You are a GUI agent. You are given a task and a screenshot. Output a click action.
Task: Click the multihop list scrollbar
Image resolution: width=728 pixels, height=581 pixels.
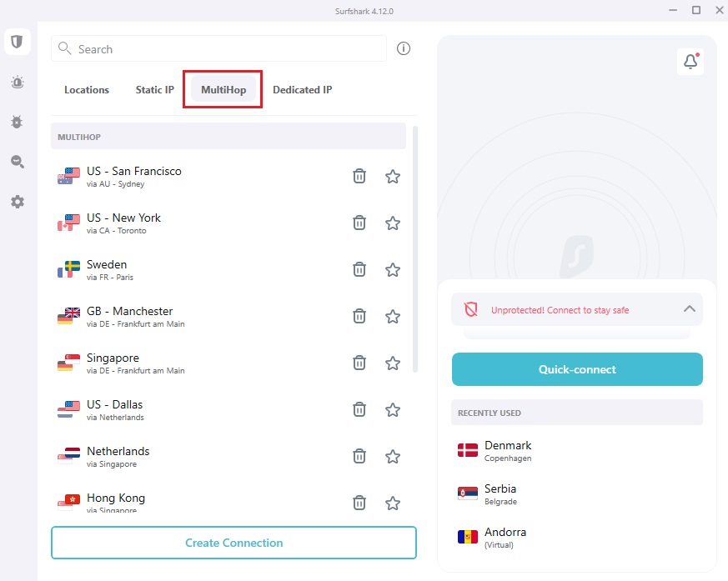(x=415, y=249)
